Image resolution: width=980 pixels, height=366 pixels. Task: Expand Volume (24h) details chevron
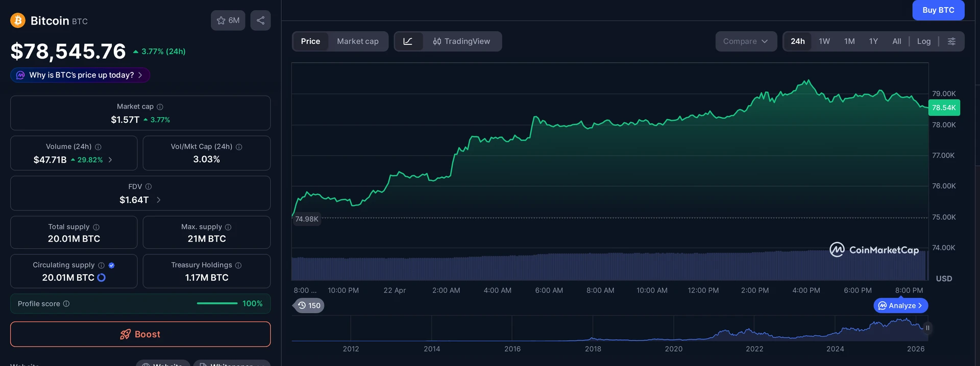(110, 160)
